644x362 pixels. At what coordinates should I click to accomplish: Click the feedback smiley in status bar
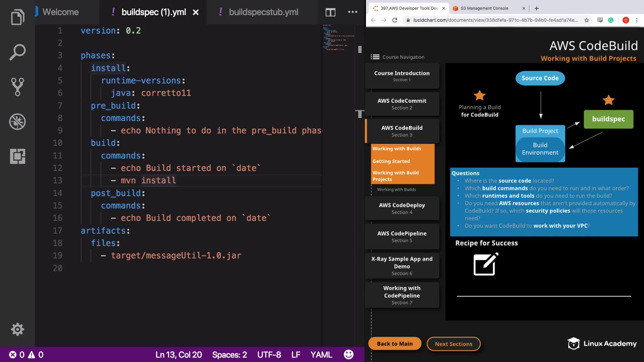[x=348, y=355]
